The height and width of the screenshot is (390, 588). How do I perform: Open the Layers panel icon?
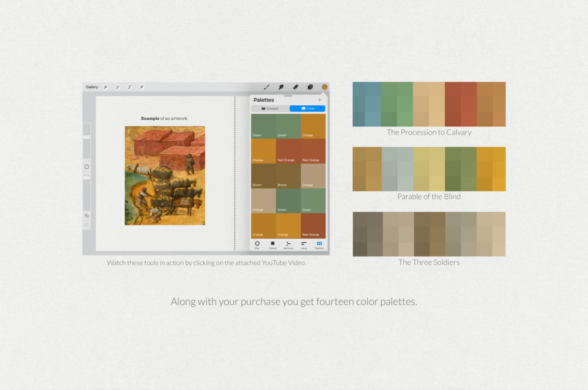tap(310, 87)
